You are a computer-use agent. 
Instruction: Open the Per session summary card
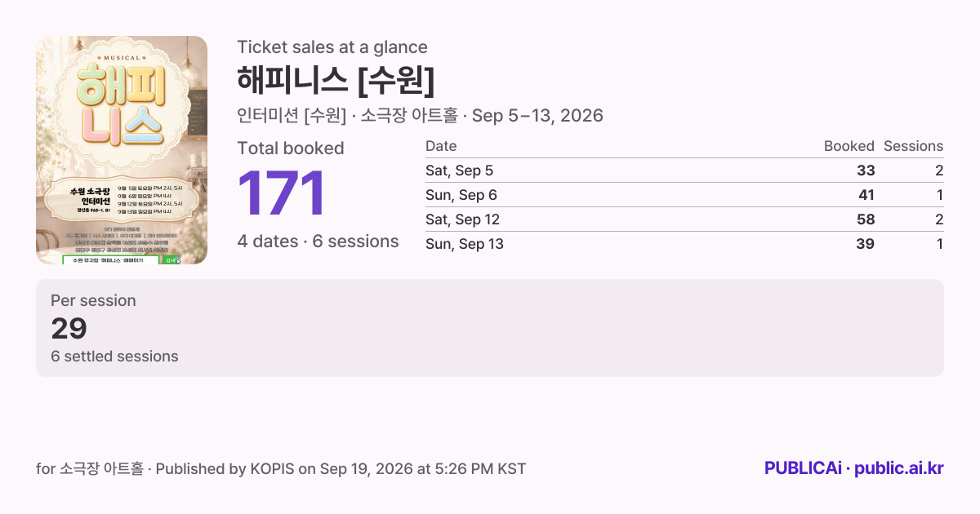[x=490, y=328]
